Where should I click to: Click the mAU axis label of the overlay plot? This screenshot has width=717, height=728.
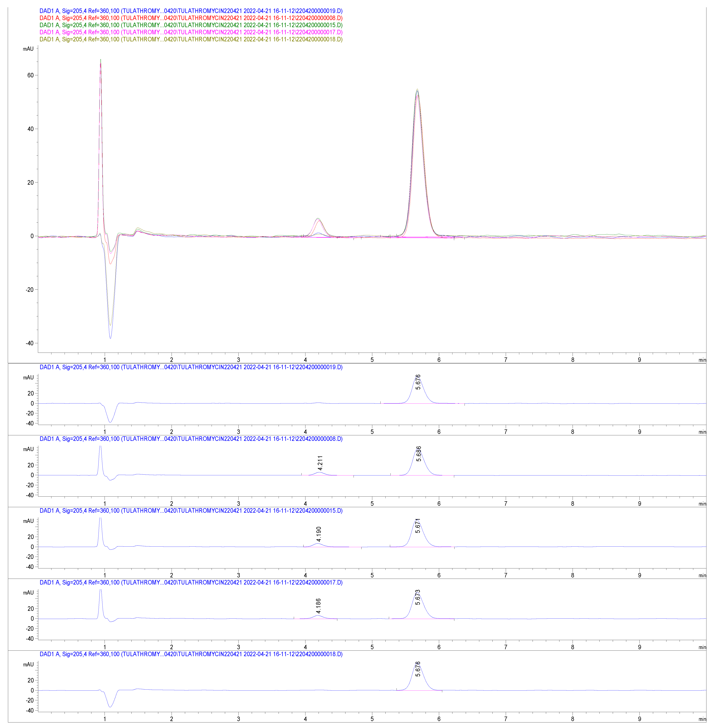click(28, 49)
